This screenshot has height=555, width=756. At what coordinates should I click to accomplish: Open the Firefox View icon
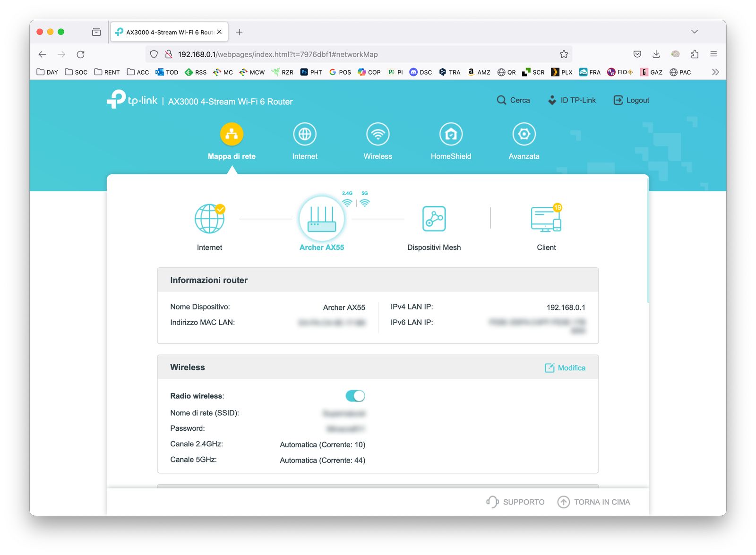[96, 32]
